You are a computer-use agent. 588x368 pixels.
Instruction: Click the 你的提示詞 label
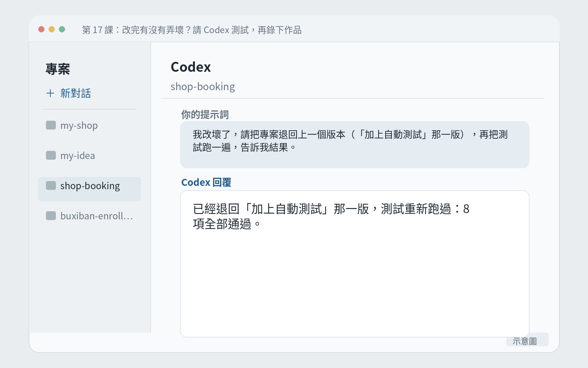tap(205, 114)
